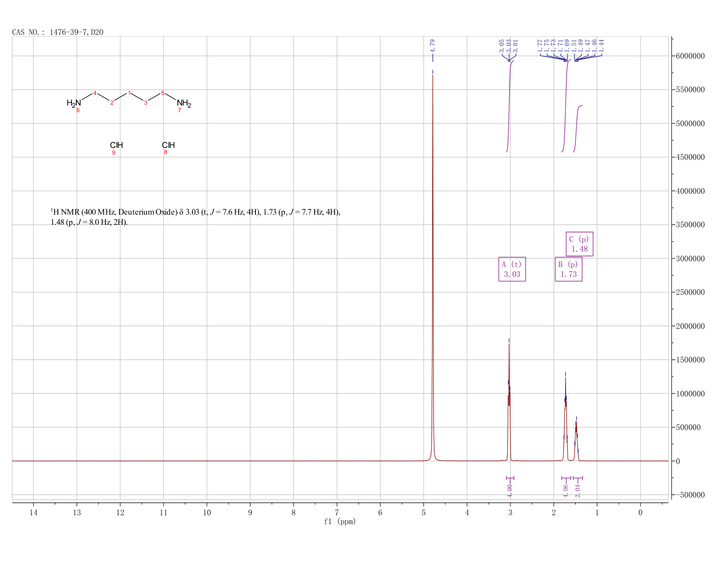Click the 4.79 solvent peak label
728x563 pixels.
coord(432,46)
